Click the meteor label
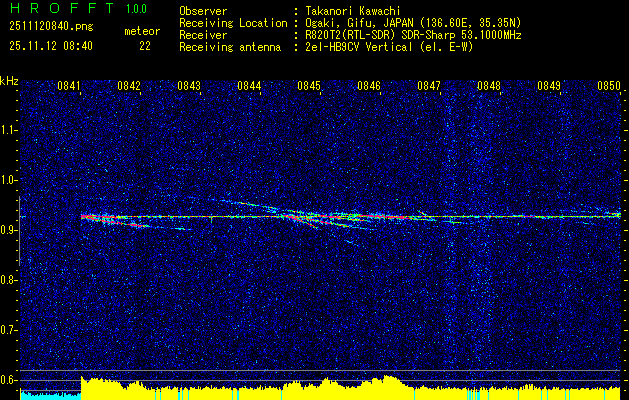629x400 pixels. [x=142, y=31]
